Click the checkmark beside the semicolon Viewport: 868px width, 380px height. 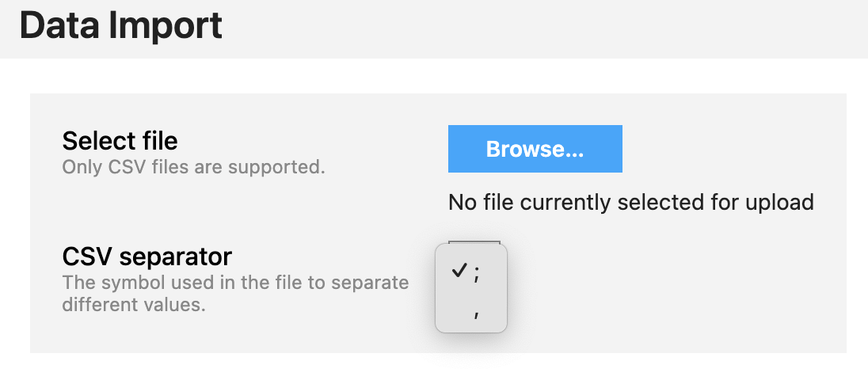[x=459, y=272]
